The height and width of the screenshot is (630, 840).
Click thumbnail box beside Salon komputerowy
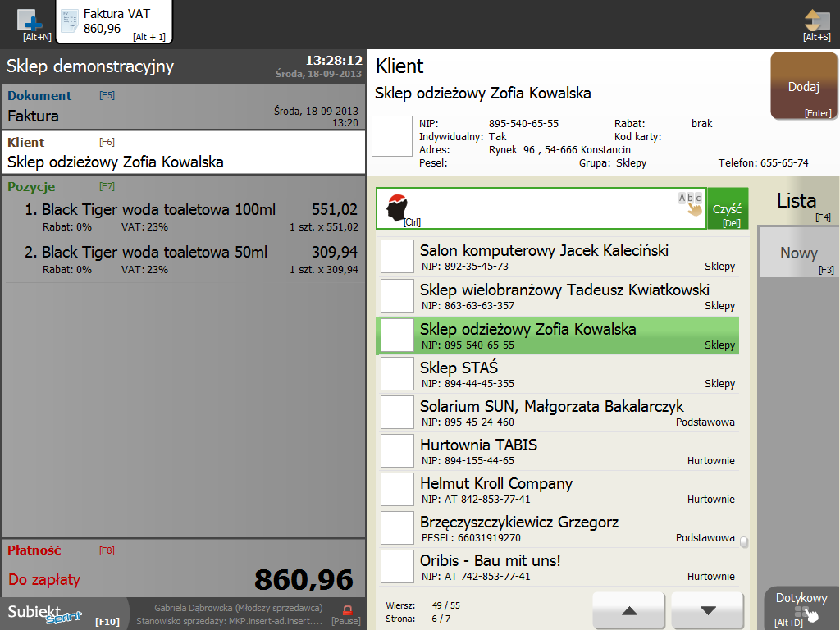[x=397, y=257]
